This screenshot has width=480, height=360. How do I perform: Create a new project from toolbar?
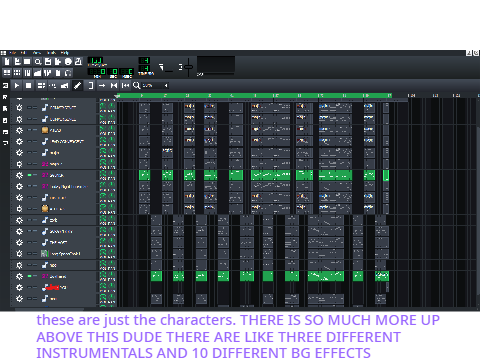point(7,62)
